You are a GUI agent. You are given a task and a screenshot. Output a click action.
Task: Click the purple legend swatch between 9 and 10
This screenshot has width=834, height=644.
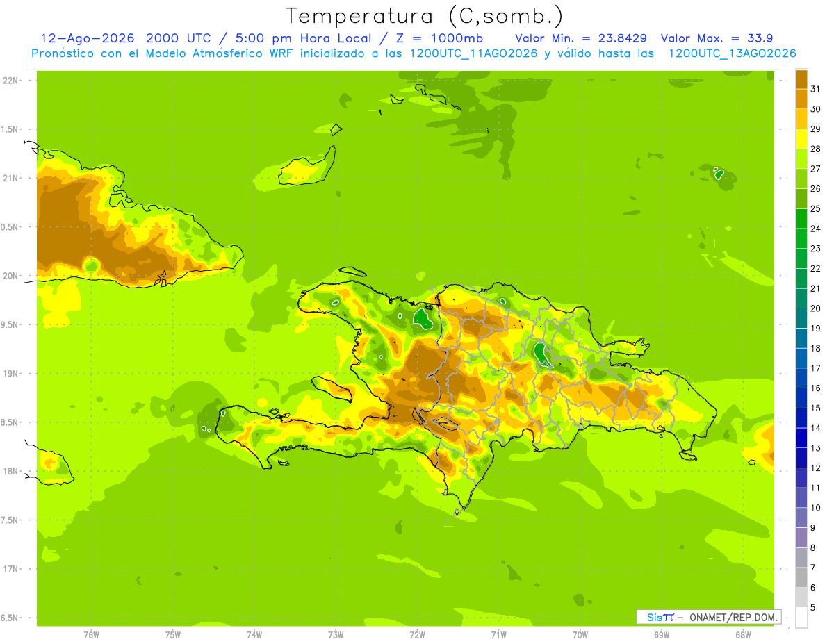click(801, 518)
